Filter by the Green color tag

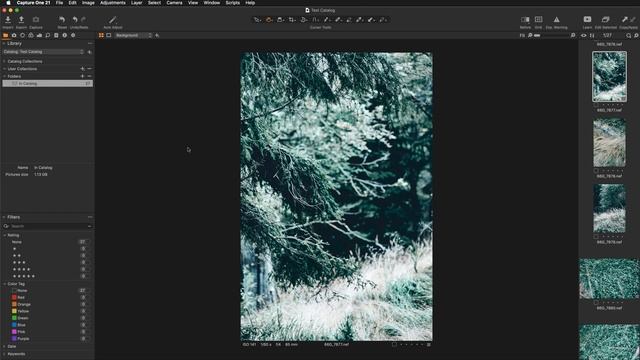click(23, 318)
